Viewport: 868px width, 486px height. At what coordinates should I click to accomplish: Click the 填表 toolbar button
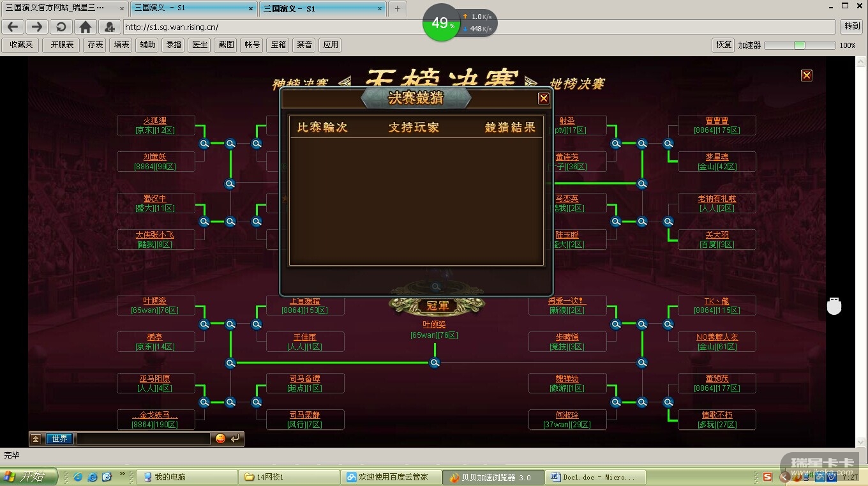coord(122,45)
